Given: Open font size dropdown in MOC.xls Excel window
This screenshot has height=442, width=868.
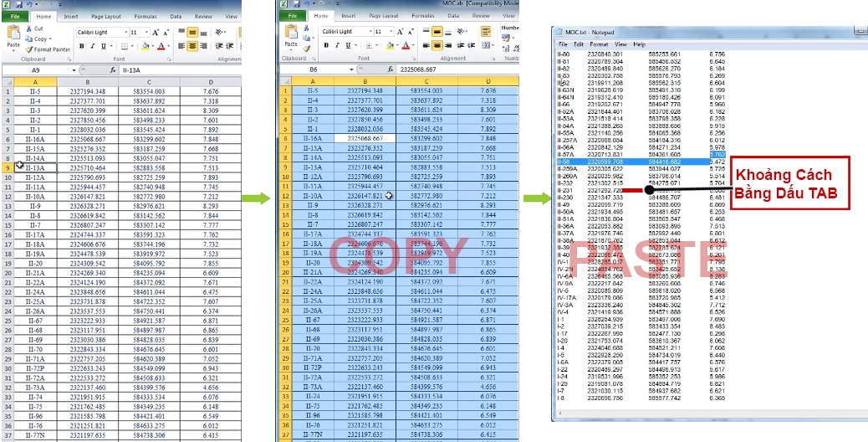Looking at the screenshot, I should [x=391, y=31].
